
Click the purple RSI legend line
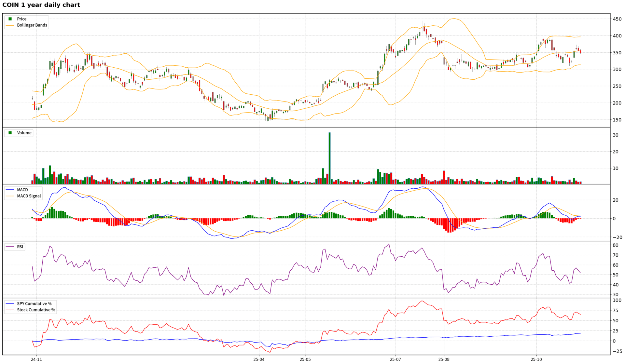pos(10,247)
